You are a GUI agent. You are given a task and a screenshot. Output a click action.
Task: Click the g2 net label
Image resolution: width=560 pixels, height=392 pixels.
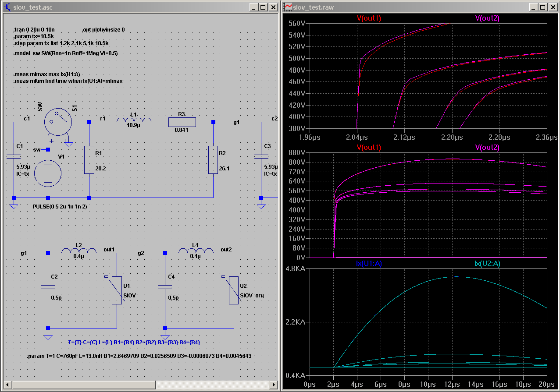point(141,253)
